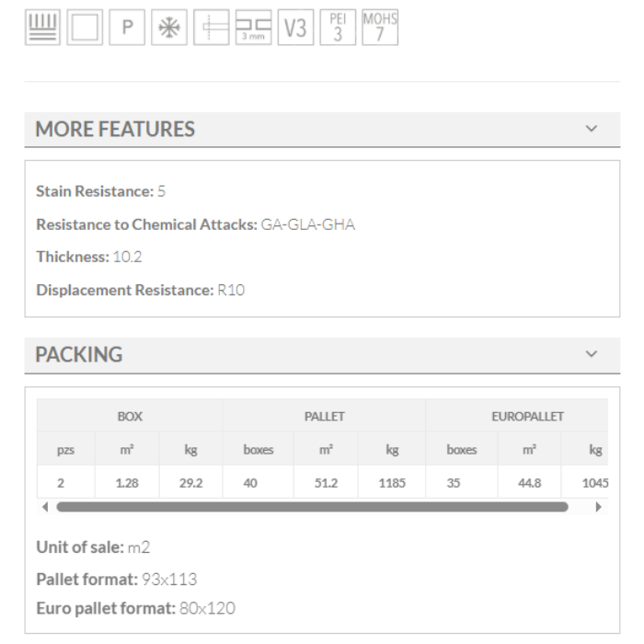Click the pallet weight 1185 cell
The height and width of the screenshot is (644, 644).
[x=392, y=482]
